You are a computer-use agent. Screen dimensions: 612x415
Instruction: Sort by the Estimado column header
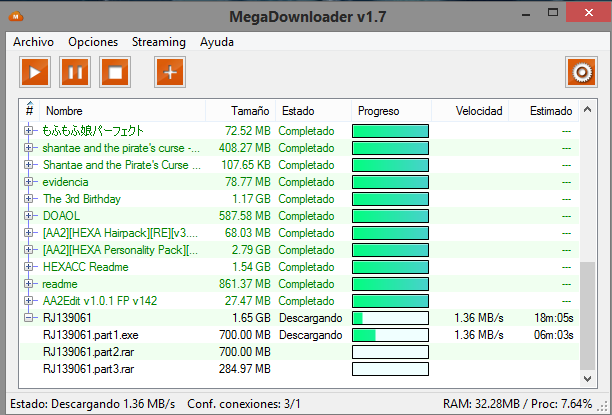coord(544,111)
